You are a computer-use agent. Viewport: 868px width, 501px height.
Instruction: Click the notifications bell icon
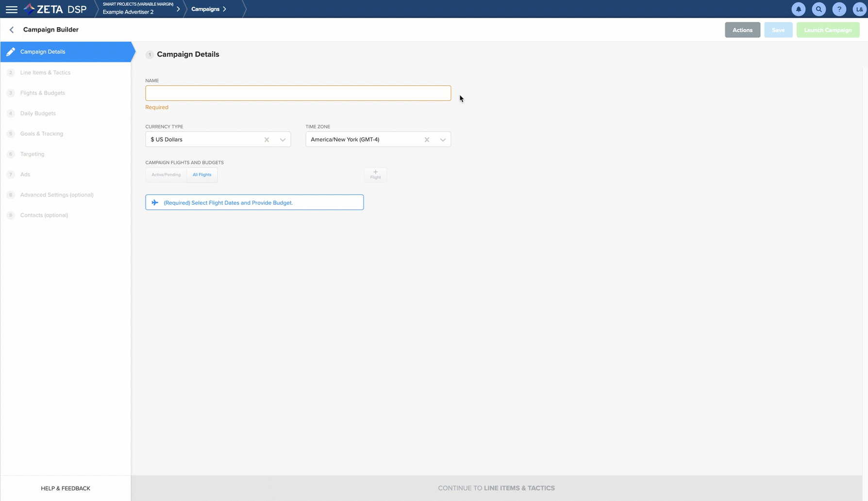coord(798,9)
